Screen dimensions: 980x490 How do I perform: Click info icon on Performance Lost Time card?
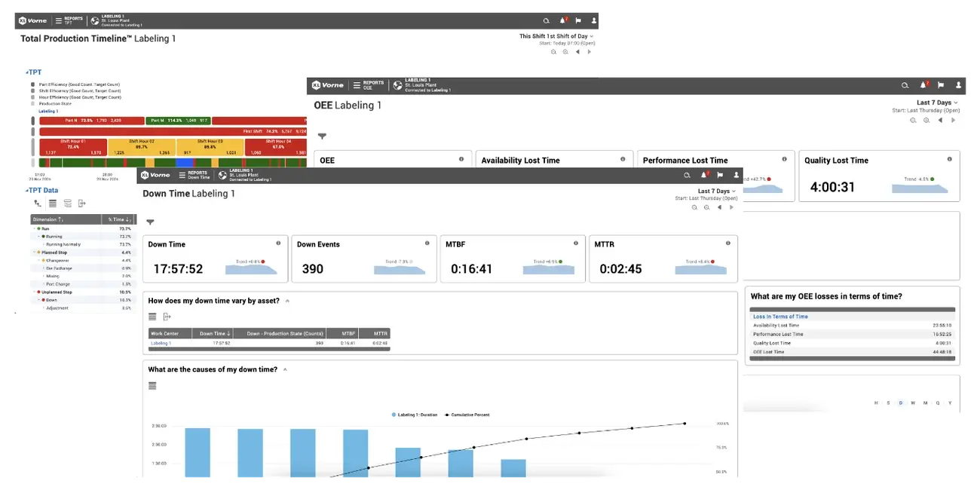[784, 159]
